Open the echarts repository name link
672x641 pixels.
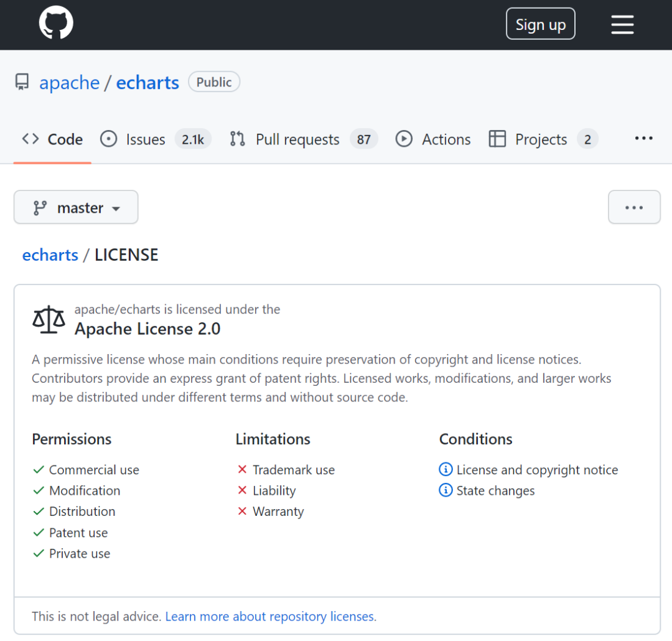point(147,82)
